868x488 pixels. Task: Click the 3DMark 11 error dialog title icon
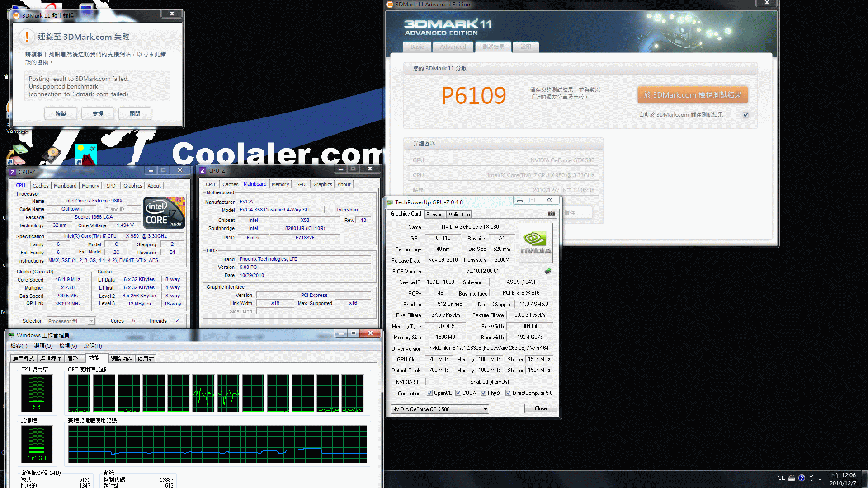pyautogui.click(x=16, y=16)
